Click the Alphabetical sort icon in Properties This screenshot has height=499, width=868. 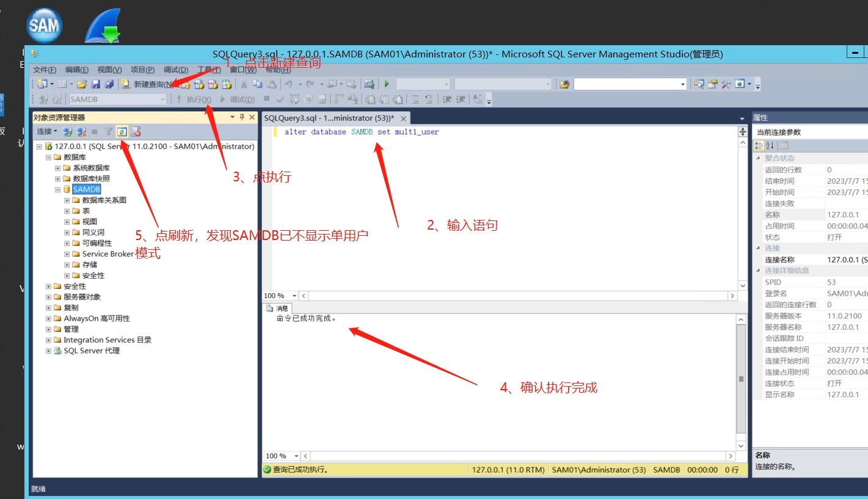click(x=770, y=145)
